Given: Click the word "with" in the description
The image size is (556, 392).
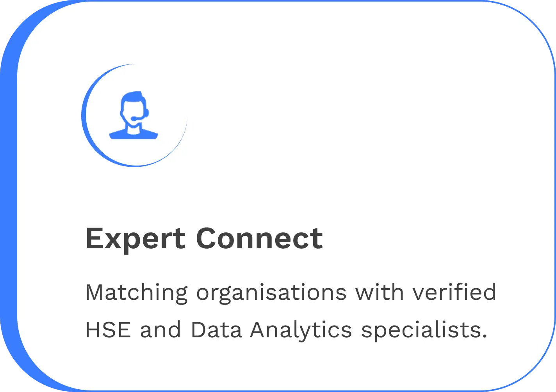Looking at the screenshot, I should pos(379,292).
